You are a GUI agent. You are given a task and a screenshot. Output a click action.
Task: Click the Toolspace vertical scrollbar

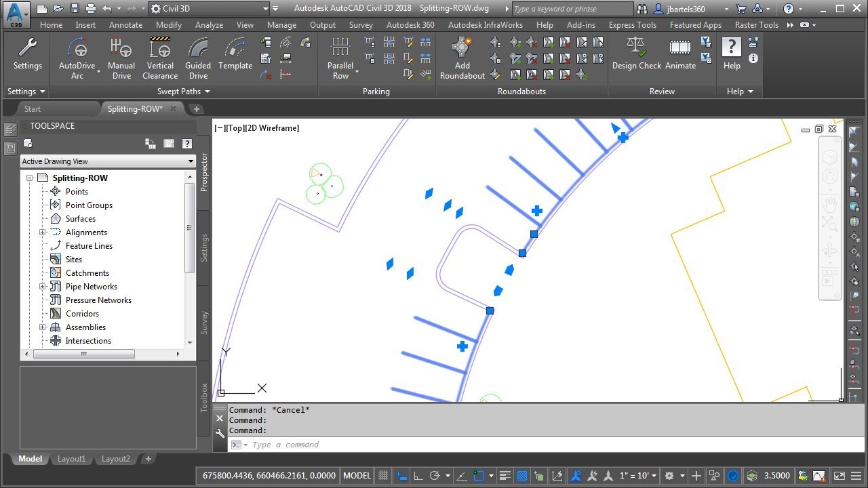[x=190, y=228]
